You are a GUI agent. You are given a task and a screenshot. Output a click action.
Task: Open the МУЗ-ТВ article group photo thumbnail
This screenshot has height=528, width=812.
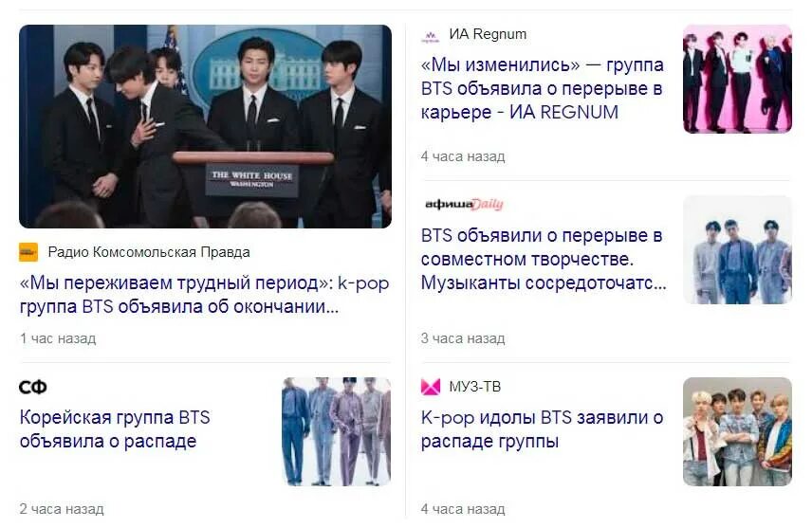point(737,431)
